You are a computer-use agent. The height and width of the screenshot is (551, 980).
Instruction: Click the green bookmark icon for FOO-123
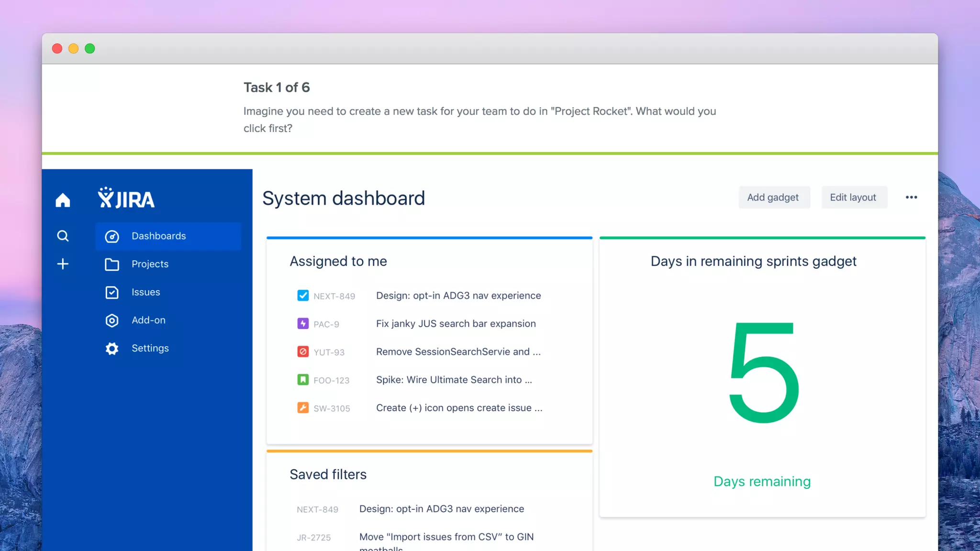point(303,380)
